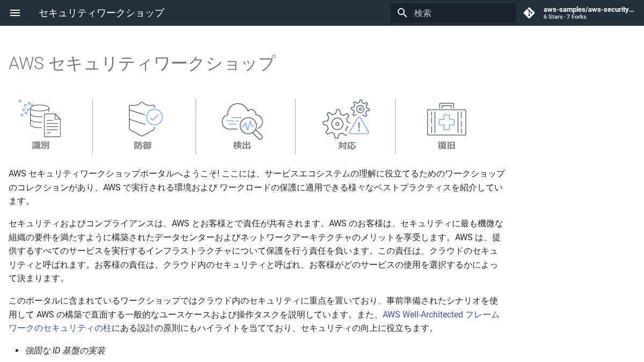Image resolution: width=644 pixels, height=362 pixels.
Task: Click the 検索 search input field
Action: coord(453,13)
